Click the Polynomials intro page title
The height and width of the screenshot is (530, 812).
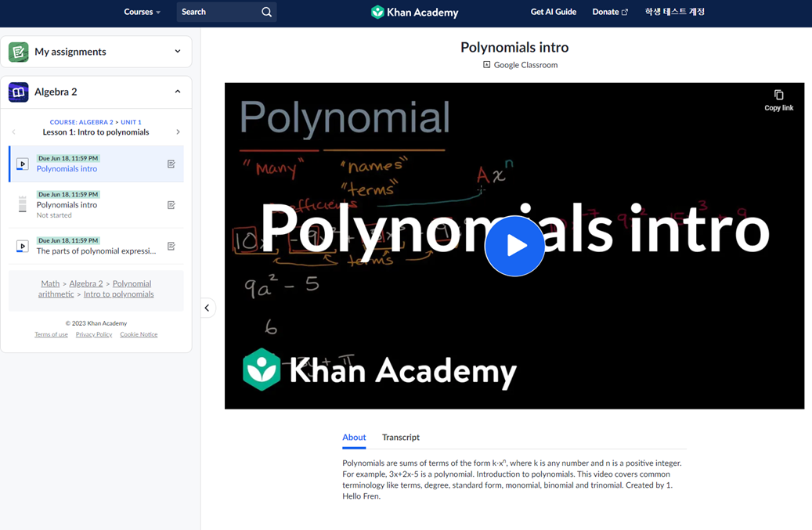(514, 48)
